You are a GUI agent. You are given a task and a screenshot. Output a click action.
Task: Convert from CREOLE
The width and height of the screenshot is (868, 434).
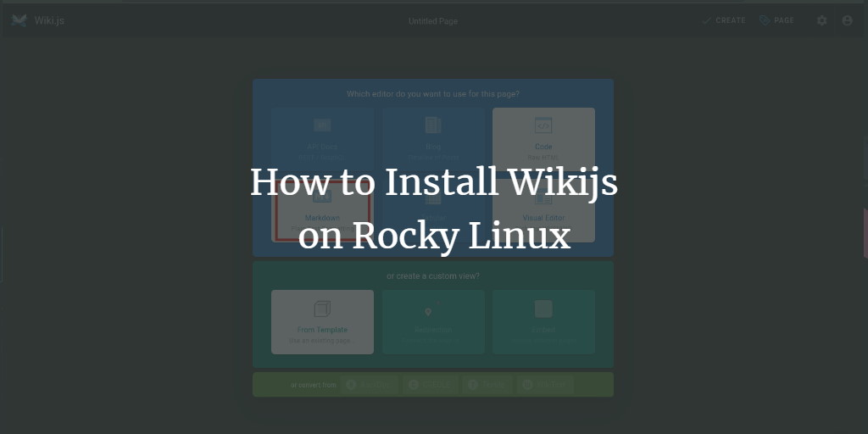[x=430, y=385]
